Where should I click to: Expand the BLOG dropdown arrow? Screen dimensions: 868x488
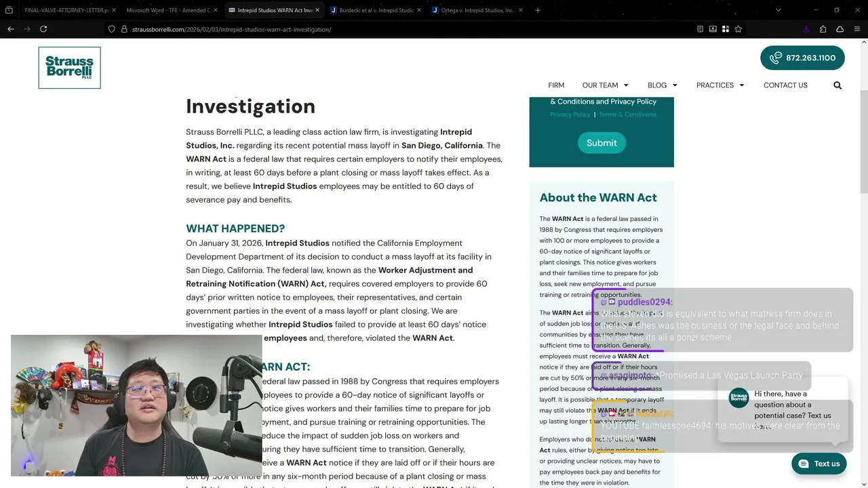[675, 85]
